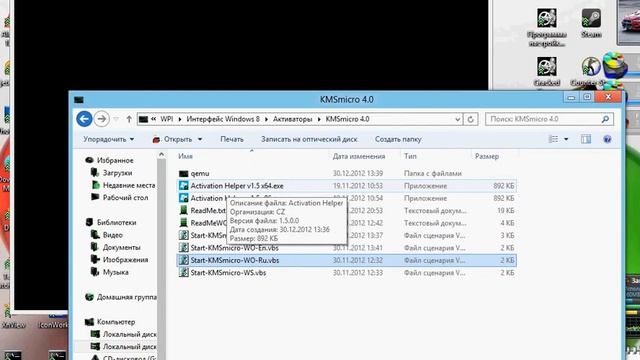
Task: Click Домашняя группа in sidebar
Action: pos(127,297)
